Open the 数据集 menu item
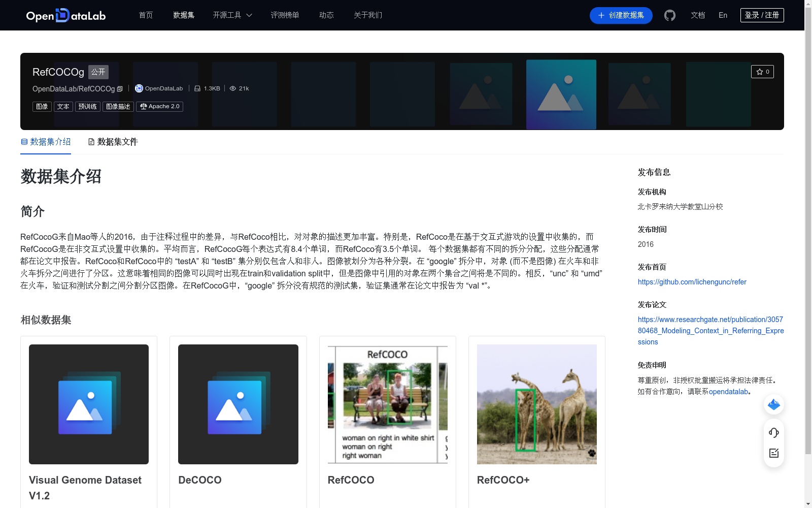This screenshot has height=508, width=812. pyautogui.click(x=184, y=15)
